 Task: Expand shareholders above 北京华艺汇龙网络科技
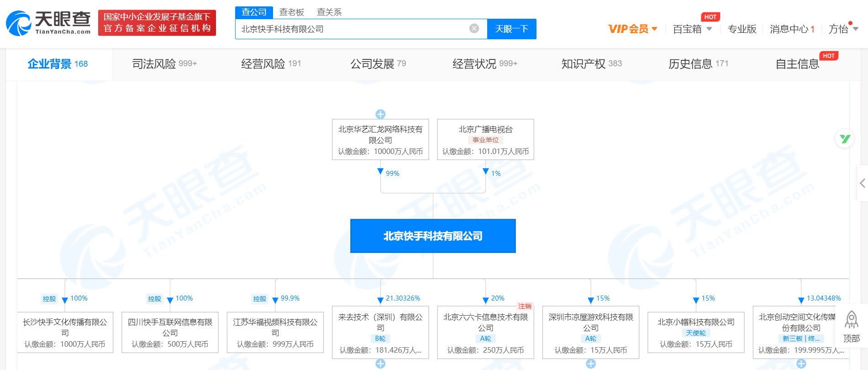(x=380, y=114)
